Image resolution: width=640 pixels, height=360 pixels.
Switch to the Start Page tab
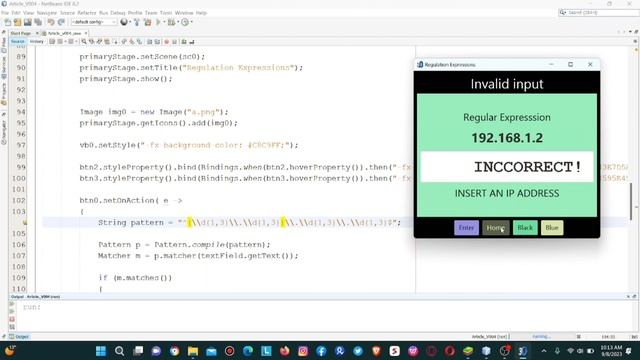[x=21, y=33]
